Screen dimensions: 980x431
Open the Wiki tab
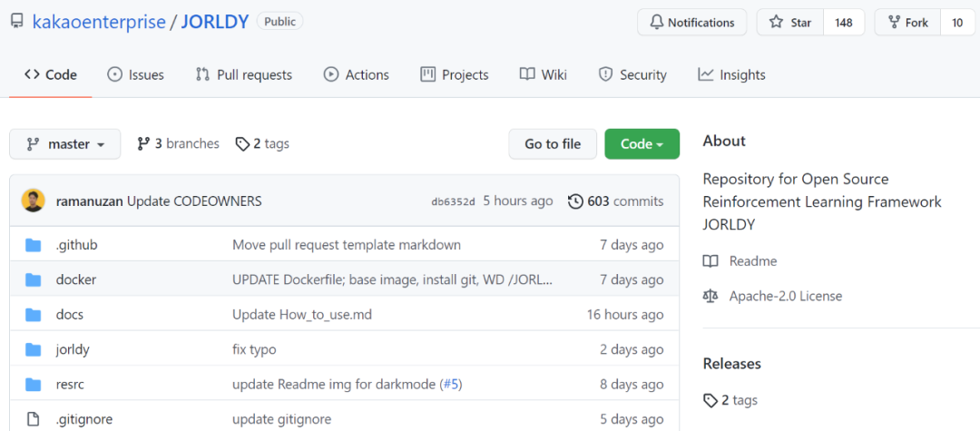[x=544, y=75]
